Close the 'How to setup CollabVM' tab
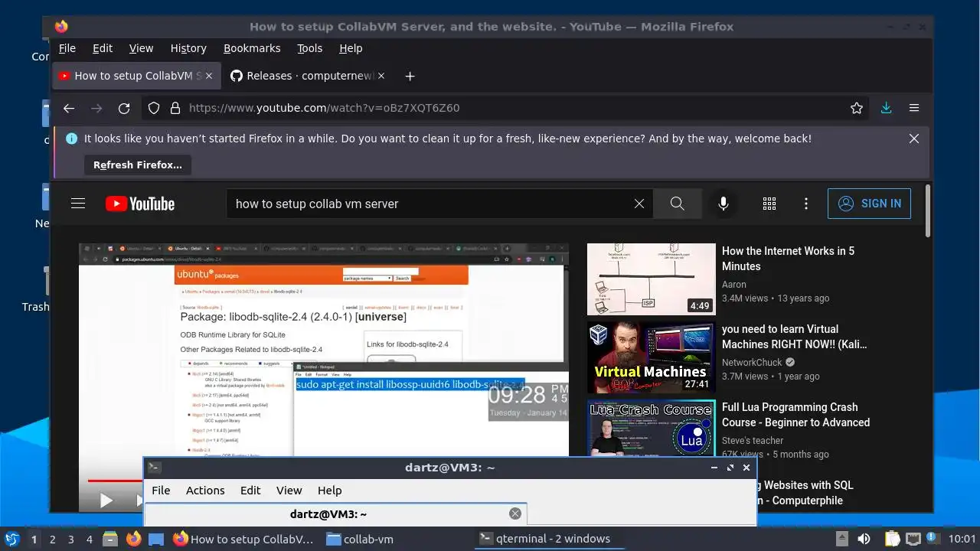980x551 pixels. coord(209,76)
